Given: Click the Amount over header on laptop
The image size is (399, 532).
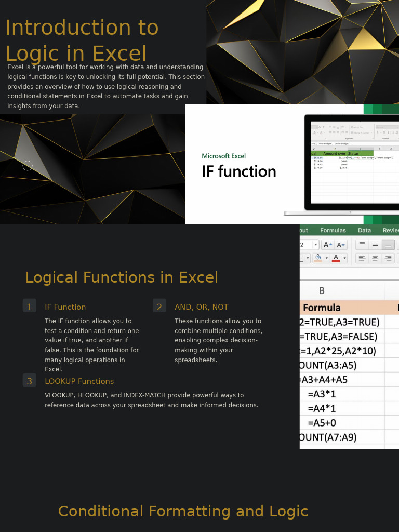Looking at the screenshot, I should (x=335, y=154).
